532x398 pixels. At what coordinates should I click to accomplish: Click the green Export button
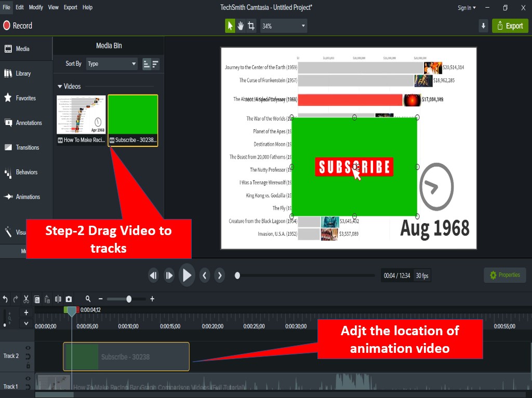point(510,26)
